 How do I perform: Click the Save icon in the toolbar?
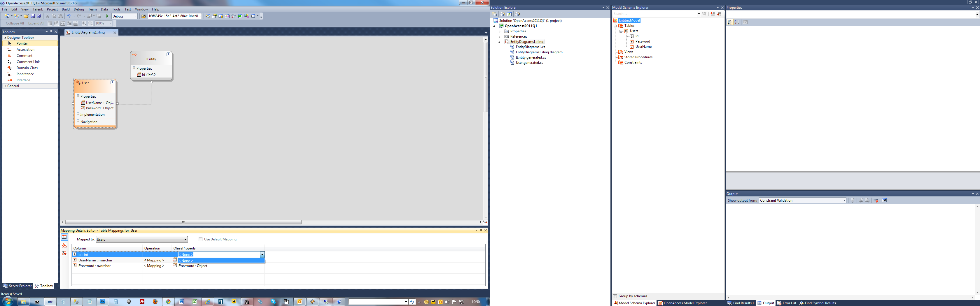click(x=33, y=16)
